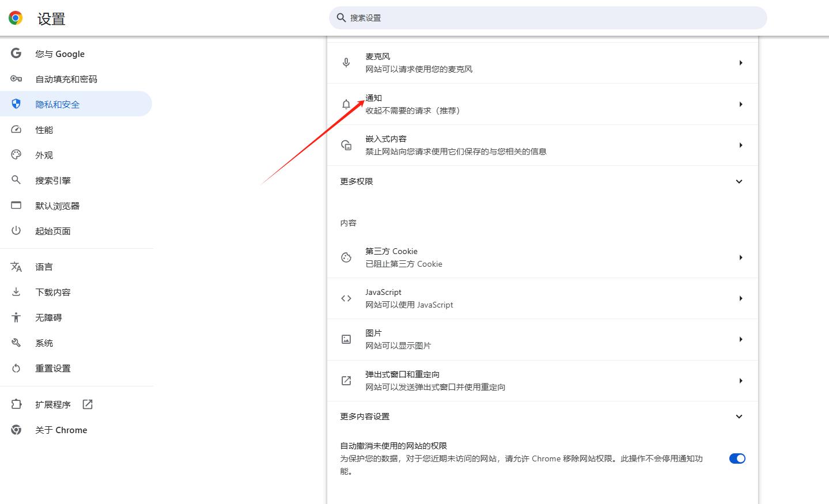Click the Google G icon in sidebar

click(16, 54)
